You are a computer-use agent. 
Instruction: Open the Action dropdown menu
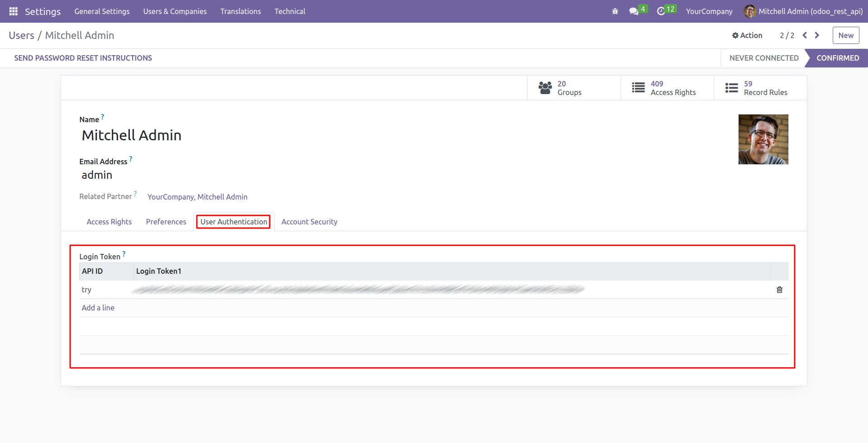(750, 35)
